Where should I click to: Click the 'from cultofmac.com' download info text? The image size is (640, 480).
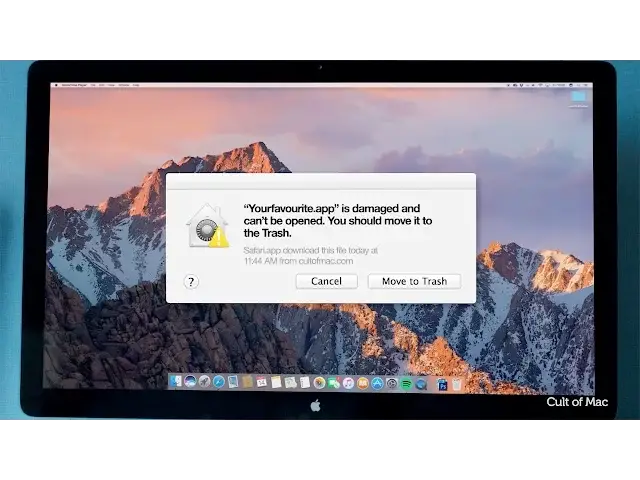point(316,261)
